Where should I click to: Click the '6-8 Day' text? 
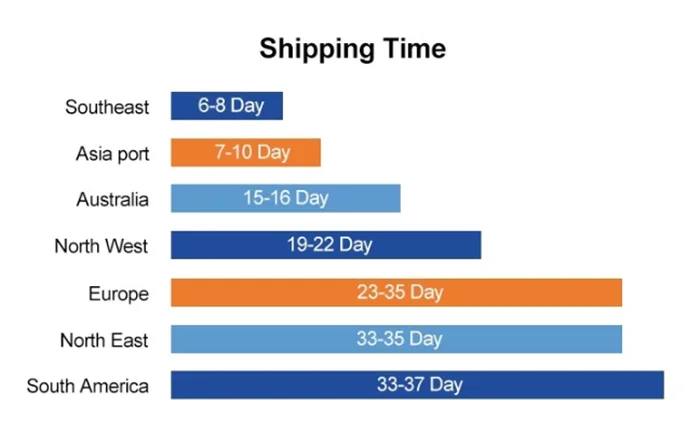pos(230,106)
